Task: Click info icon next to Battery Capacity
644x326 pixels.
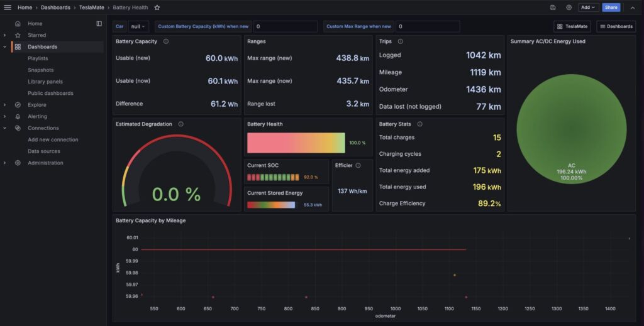Action: 166,41
